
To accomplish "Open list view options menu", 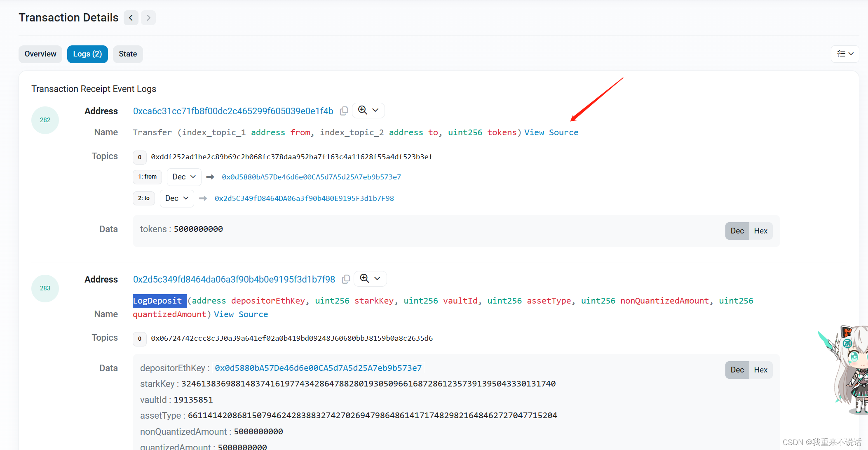I will click(845, 54).
